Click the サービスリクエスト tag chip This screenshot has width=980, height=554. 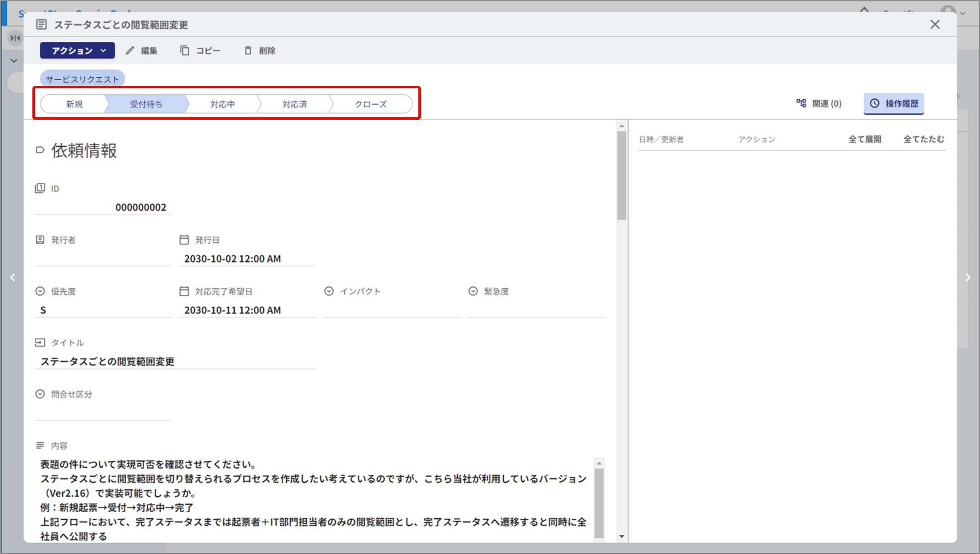tap(82, 79)
